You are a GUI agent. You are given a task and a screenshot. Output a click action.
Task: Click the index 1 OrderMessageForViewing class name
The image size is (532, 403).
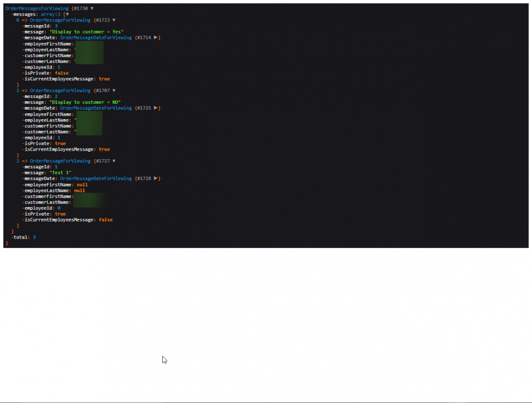click(x=60, y=91)
